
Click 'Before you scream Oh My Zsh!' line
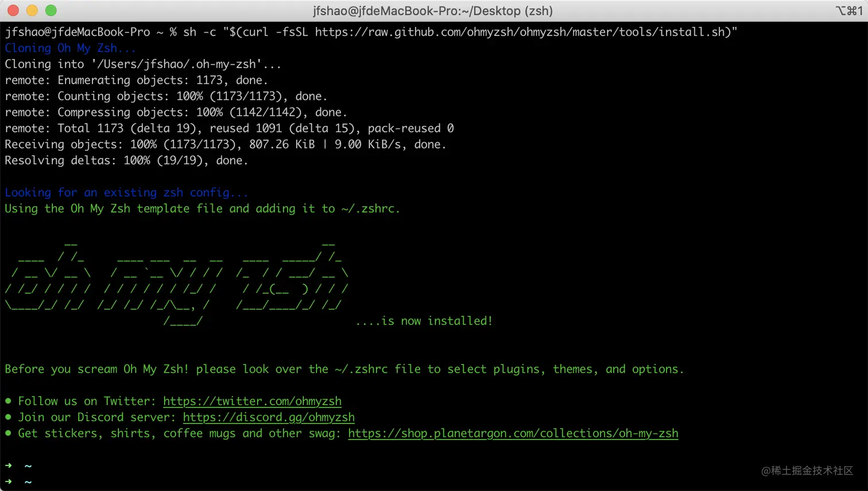(344, 369)
